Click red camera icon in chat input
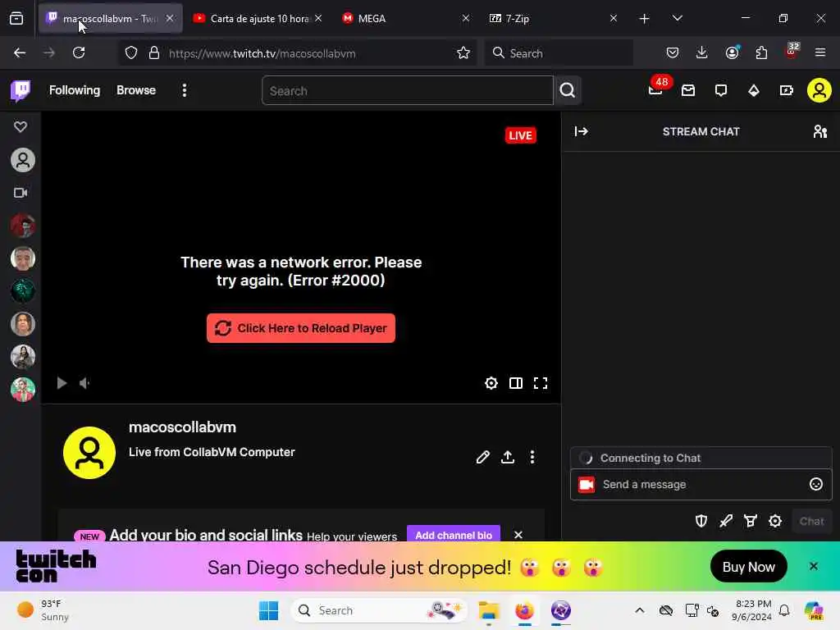840x630 pixels. pos(587,485)
